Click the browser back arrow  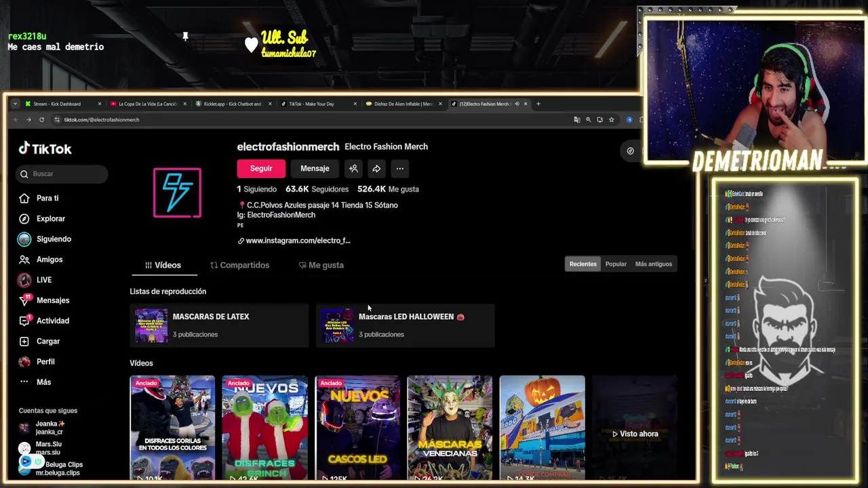(x=16, y=119)
